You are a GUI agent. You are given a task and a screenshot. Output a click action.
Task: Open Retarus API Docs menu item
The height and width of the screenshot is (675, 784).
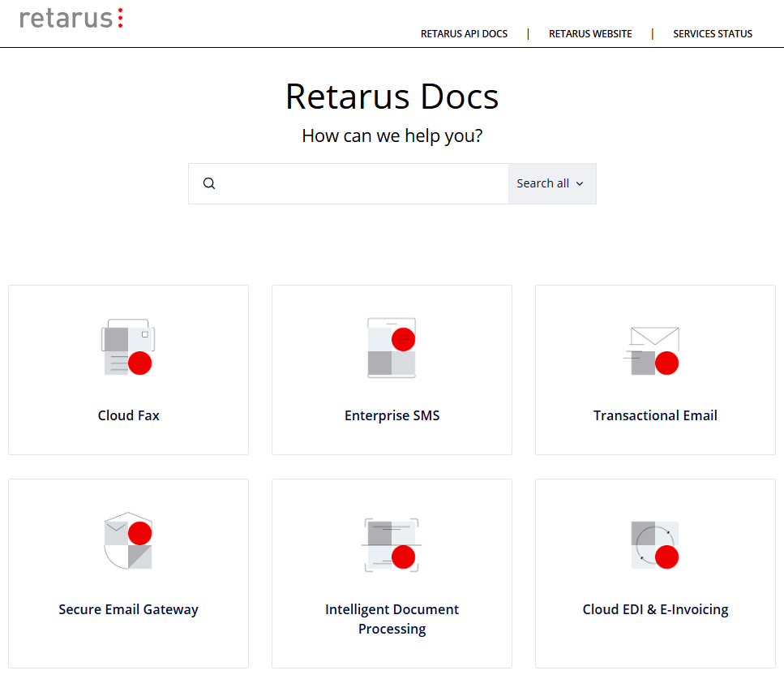[464, 34]
